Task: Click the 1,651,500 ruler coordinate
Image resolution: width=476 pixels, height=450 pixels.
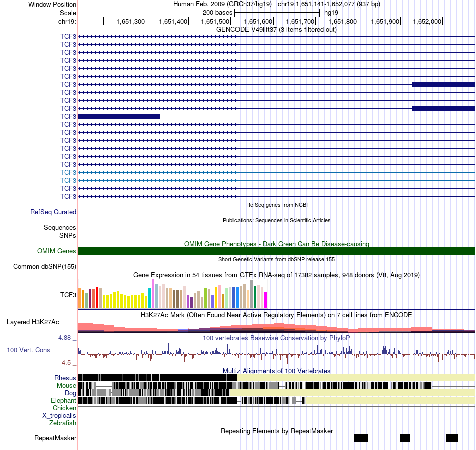Action: point(215,21)
